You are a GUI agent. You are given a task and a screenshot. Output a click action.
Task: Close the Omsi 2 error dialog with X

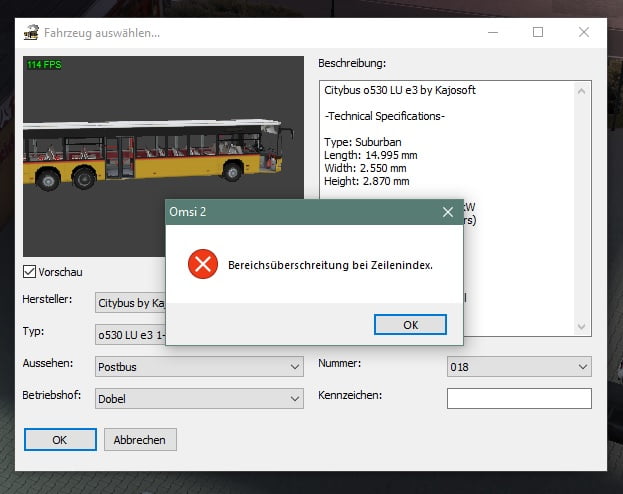[x=447, y=212]
